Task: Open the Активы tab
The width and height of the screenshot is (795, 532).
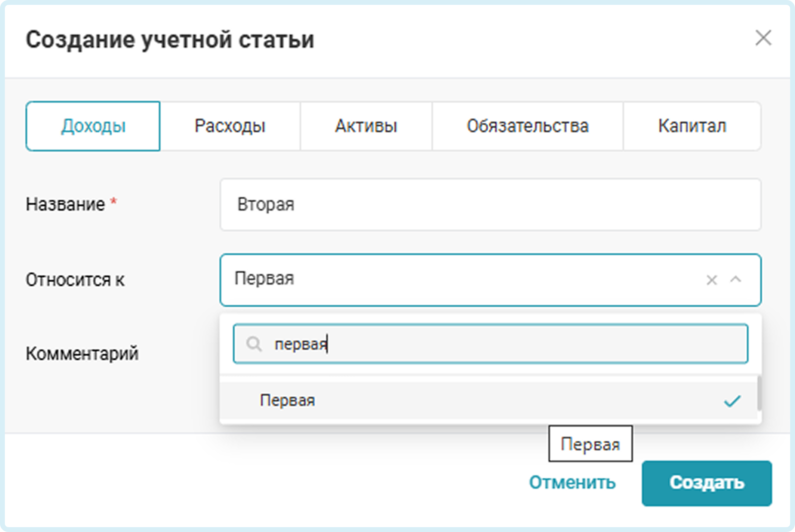Action: (366, 126)
